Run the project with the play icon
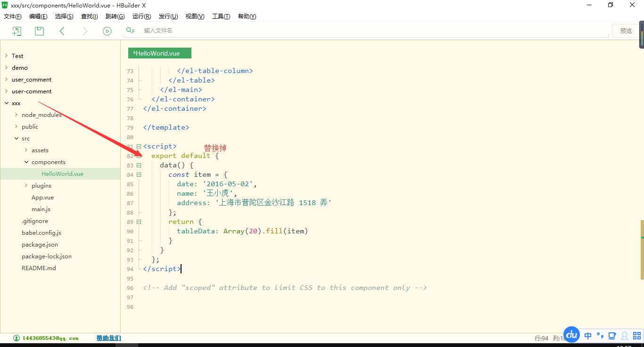Image resolution: width=644 pixels, height=347 pixels. pos(107,31)
